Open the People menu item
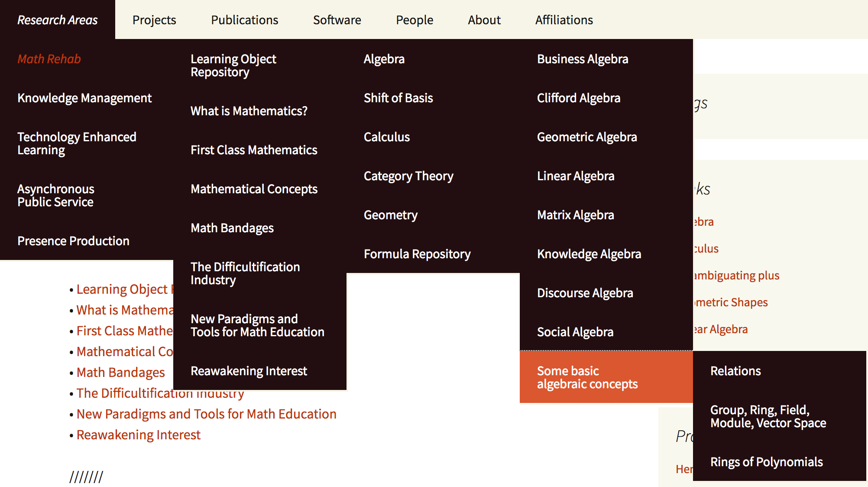 [414, 20]
